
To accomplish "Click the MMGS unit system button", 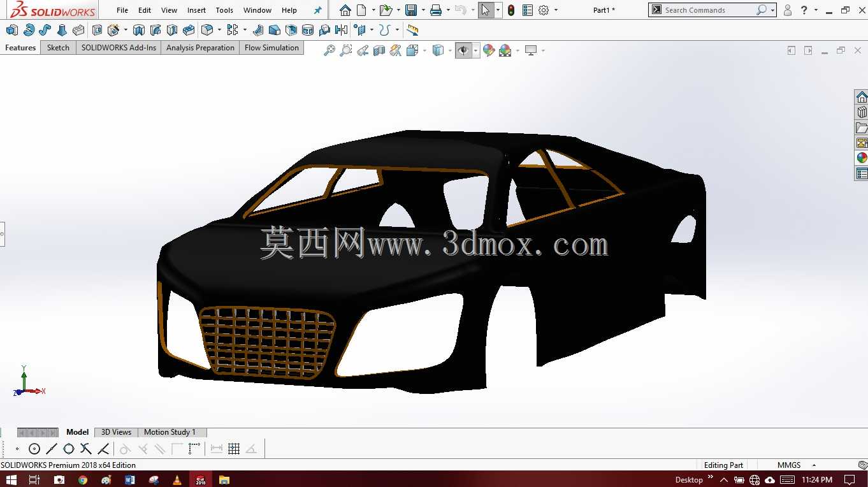I will pos(789,465).
